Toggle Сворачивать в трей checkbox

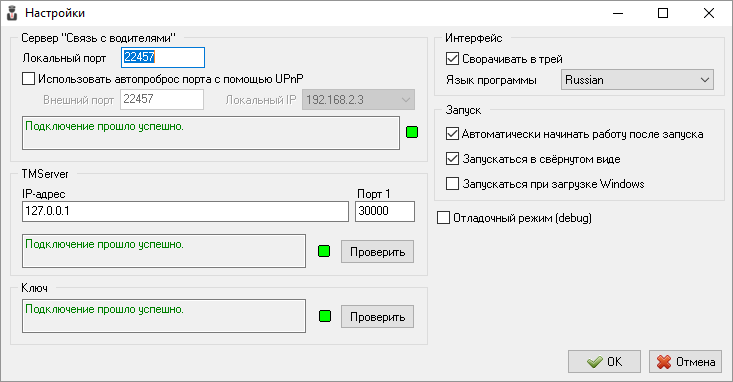point(452,59)
